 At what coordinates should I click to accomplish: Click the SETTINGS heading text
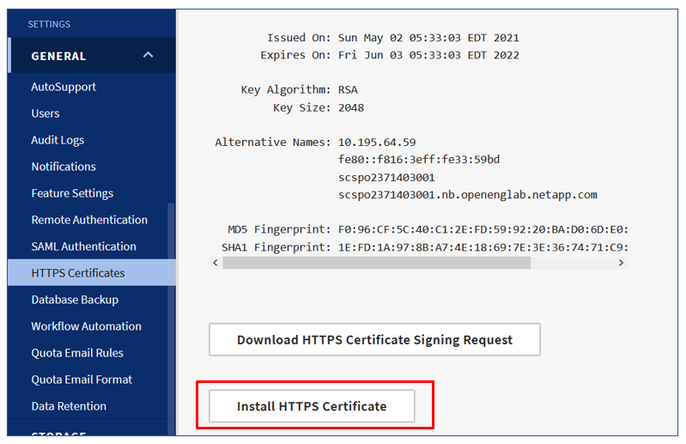(x=49, y=24)
